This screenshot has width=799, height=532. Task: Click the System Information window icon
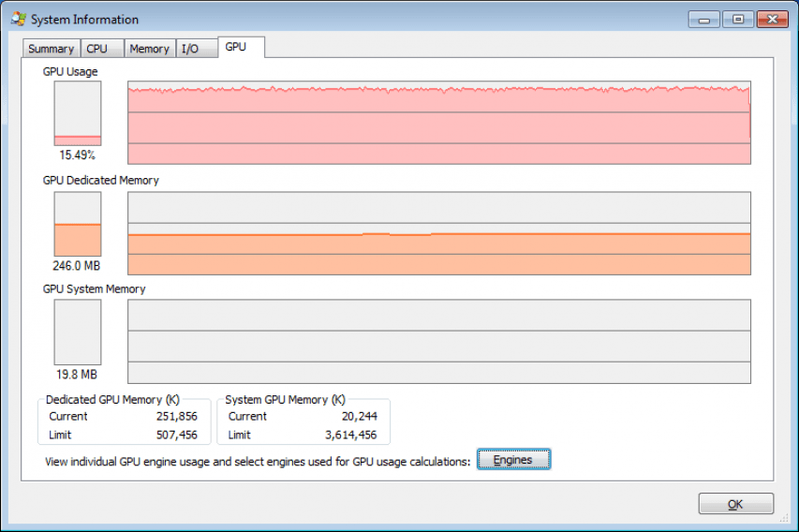coord(19,20)
